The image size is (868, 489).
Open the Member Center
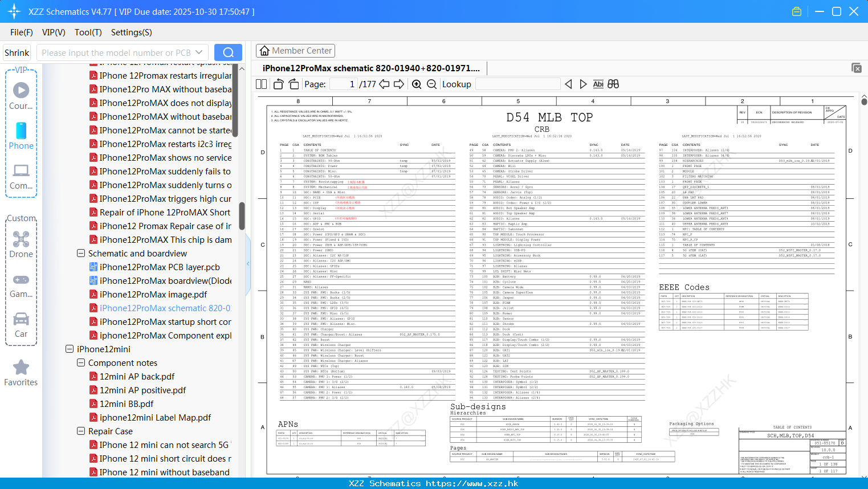(295, 51)
